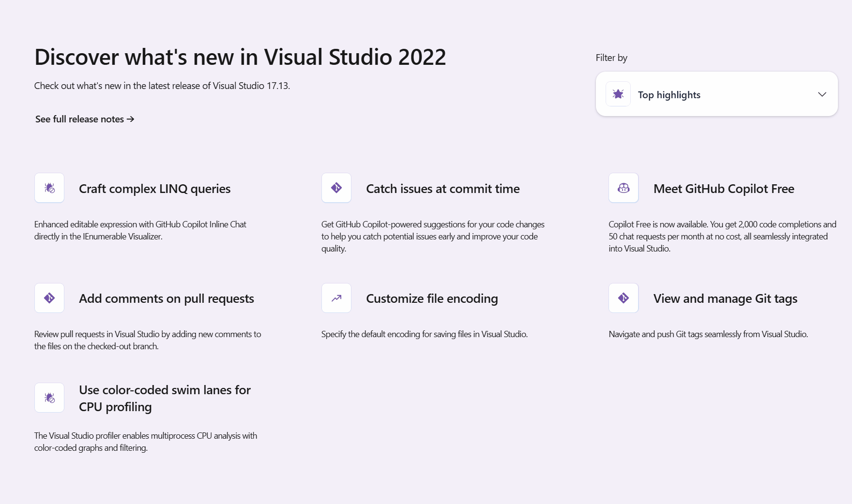Open the See full release notes link
This screenshot has height=504, width=852.
[x=85, y=119]
